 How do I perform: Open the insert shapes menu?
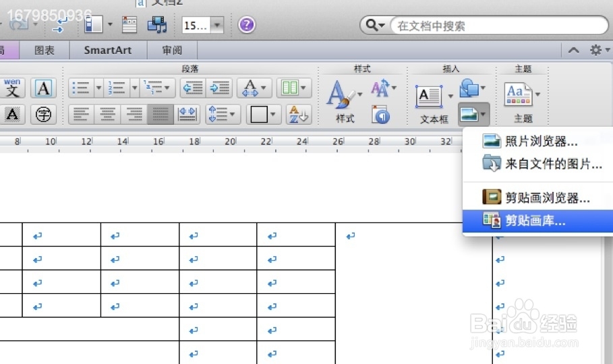[x=473, y=89]
